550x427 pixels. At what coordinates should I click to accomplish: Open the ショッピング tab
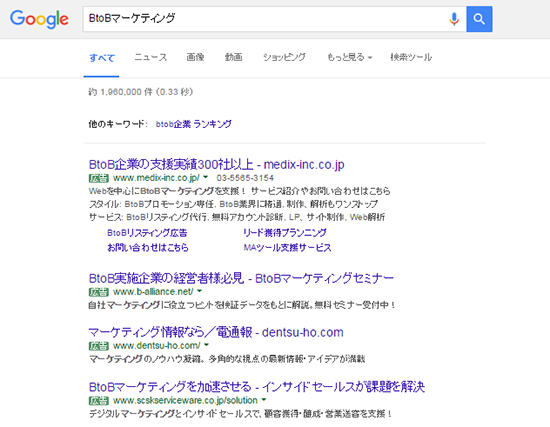point(284,57)
